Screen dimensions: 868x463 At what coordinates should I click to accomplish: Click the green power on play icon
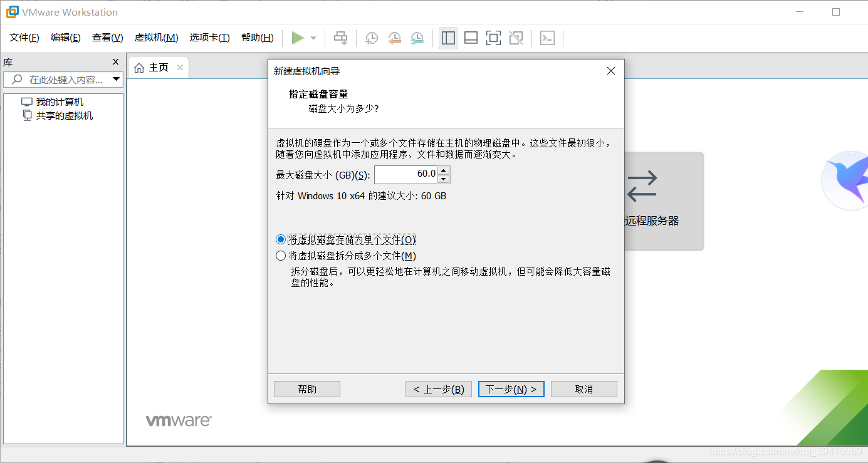[298, 38]
